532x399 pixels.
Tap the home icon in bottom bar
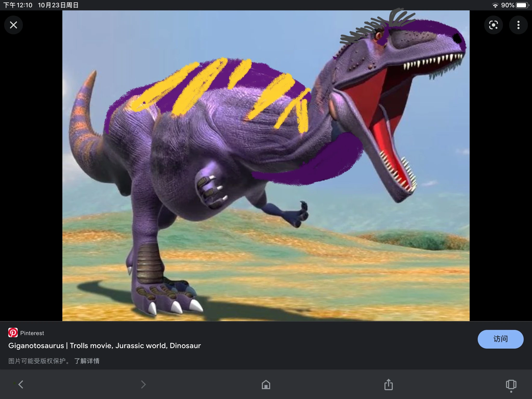[266, 385]
